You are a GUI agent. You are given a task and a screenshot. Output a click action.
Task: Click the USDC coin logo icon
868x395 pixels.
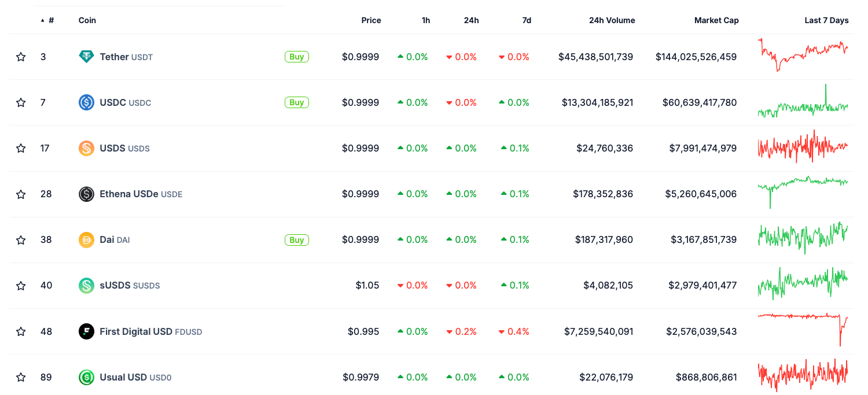point(86,102)
